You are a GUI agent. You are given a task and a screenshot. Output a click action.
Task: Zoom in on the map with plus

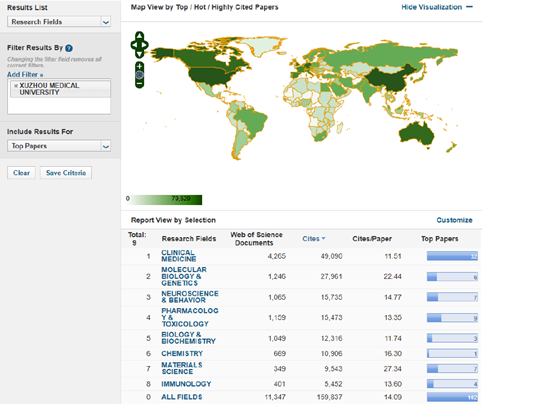[x=140, y=66]
